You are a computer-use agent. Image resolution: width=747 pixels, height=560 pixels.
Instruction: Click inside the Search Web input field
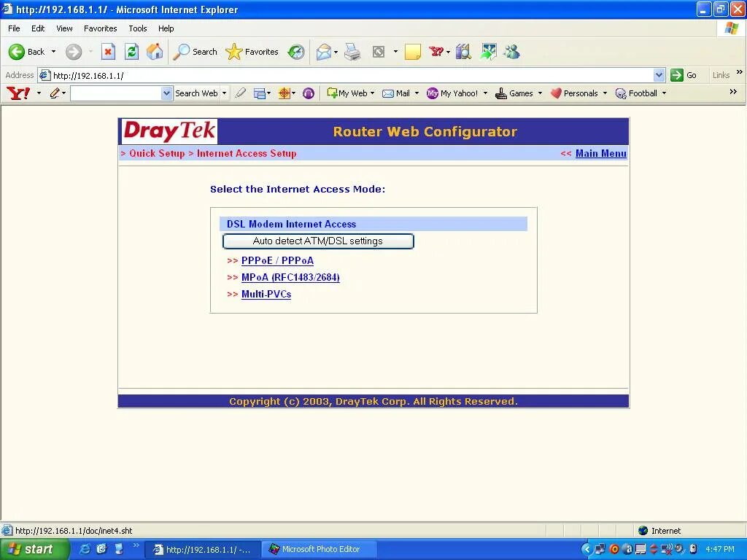point(117,93)
